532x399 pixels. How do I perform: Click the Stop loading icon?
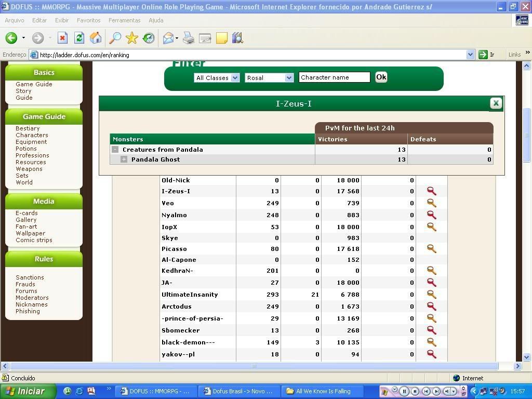(62, 38)
